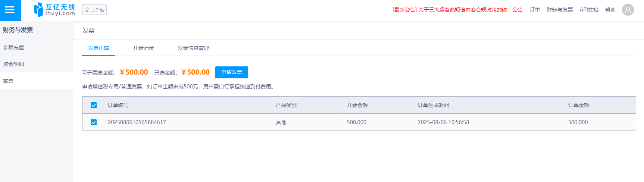The image size is (644, 182).
Task: Click the 工作台 home button
Action: tap(94, 10)
